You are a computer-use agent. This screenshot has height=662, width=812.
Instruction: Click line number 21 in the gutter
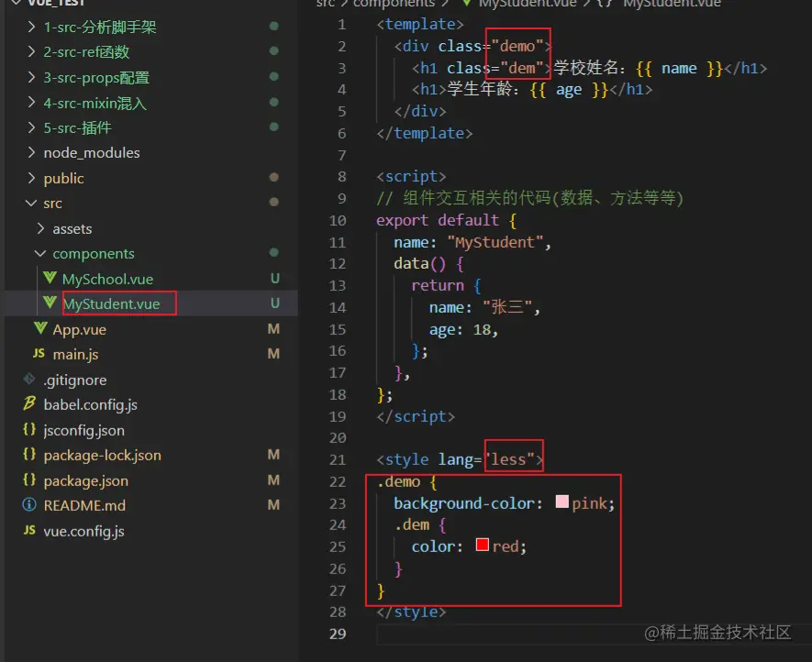338,459
